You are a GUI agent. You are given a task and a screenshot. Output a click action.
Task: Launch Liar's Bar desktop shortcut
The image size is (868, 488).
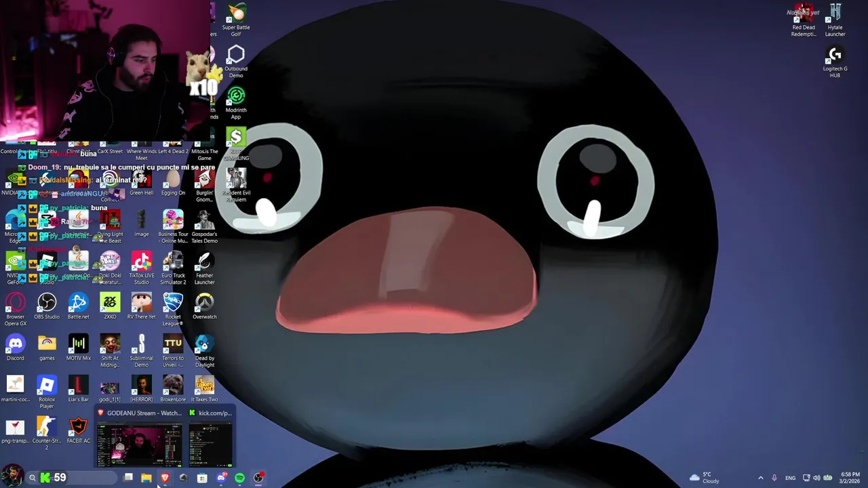[78, 390]
